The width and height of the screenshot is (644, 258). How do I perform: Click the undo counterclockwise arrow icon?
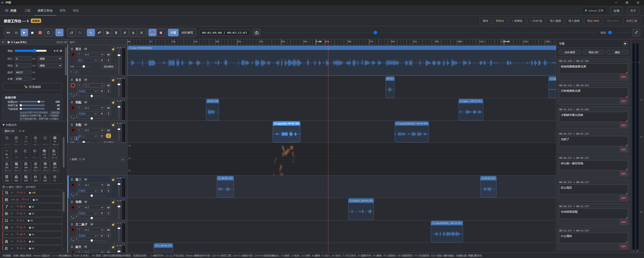(72, 33)
